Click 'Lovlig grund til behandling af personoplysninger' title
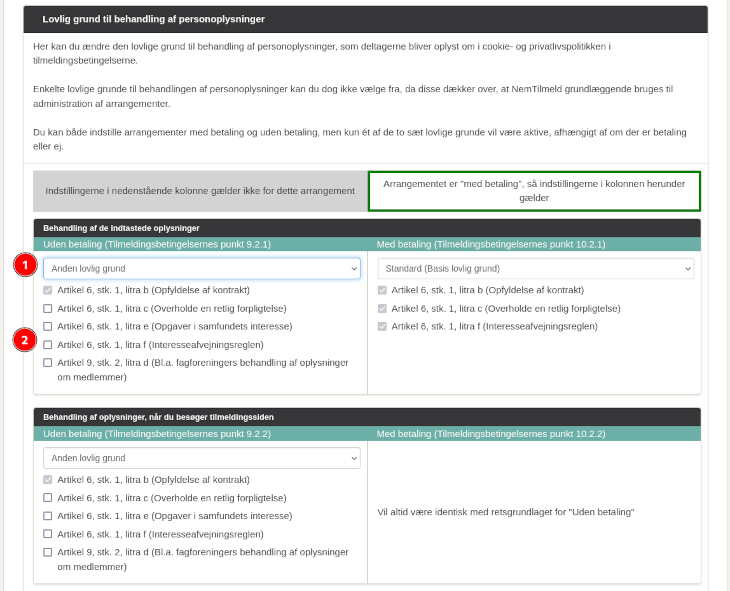 (x=153, y=19)
